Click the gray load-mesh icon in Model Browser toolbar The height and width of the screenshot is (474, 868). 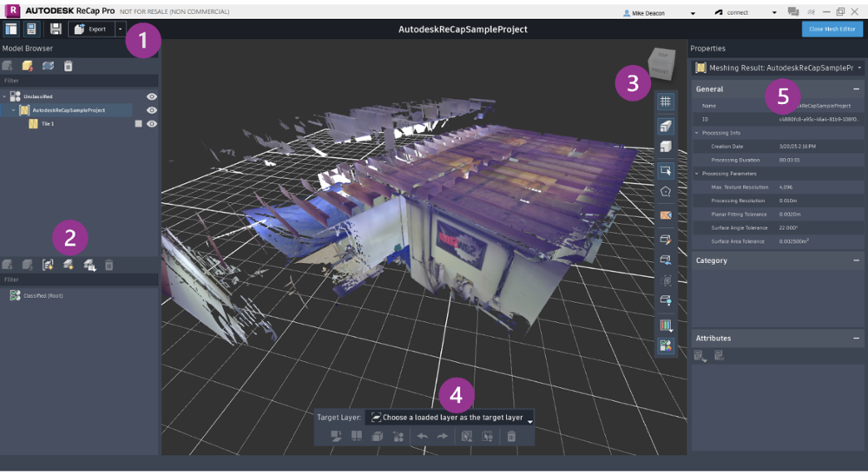[x=7, y=66]
